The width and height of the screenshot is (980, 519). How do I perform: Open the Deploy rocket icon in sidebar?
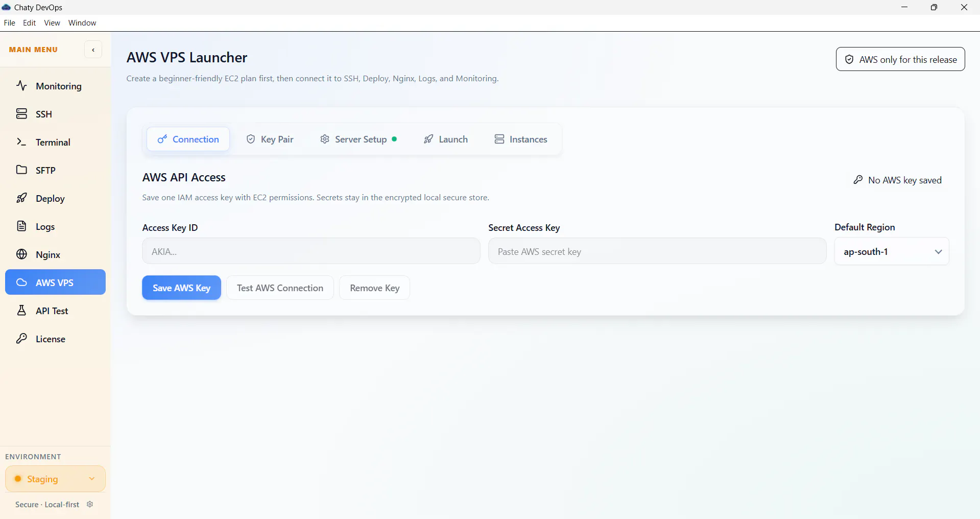click(x=21, y=198)
